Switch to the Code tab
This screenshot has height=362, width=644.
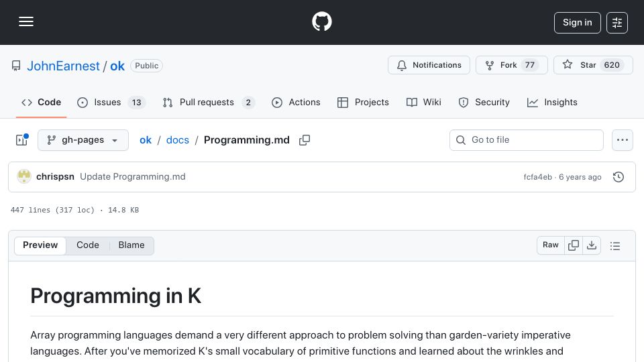point(41,102)
